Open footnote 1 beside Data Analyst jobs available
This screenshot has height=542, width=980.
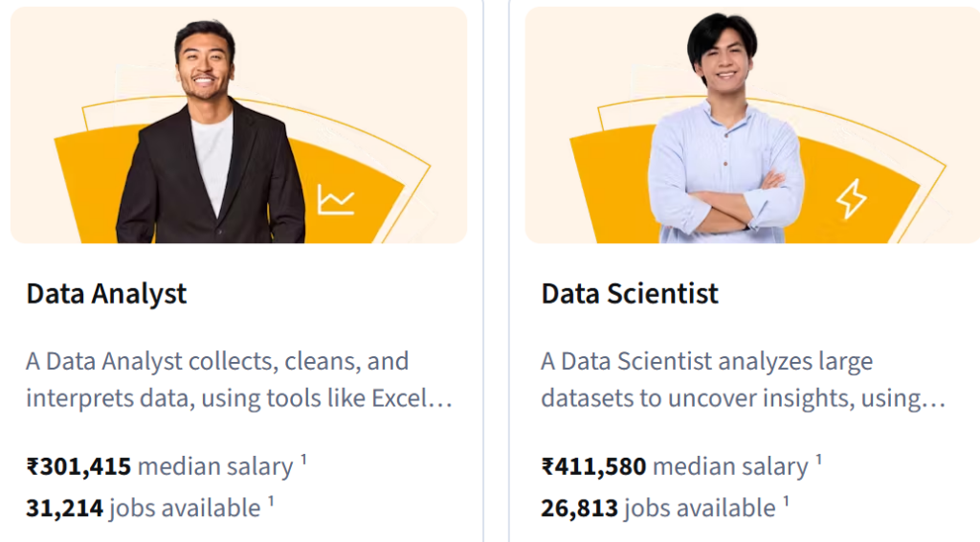point(271,501)
